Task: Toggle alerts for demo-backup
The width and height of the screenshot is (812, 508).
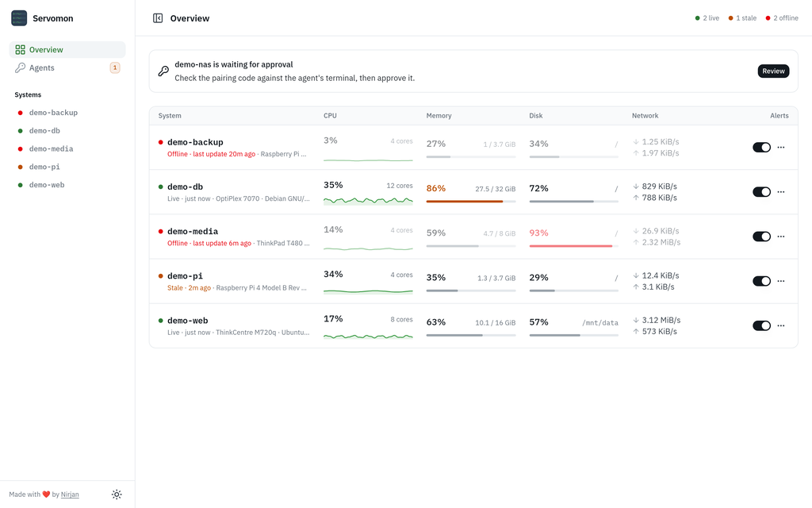Action: (x=762, y=147)
